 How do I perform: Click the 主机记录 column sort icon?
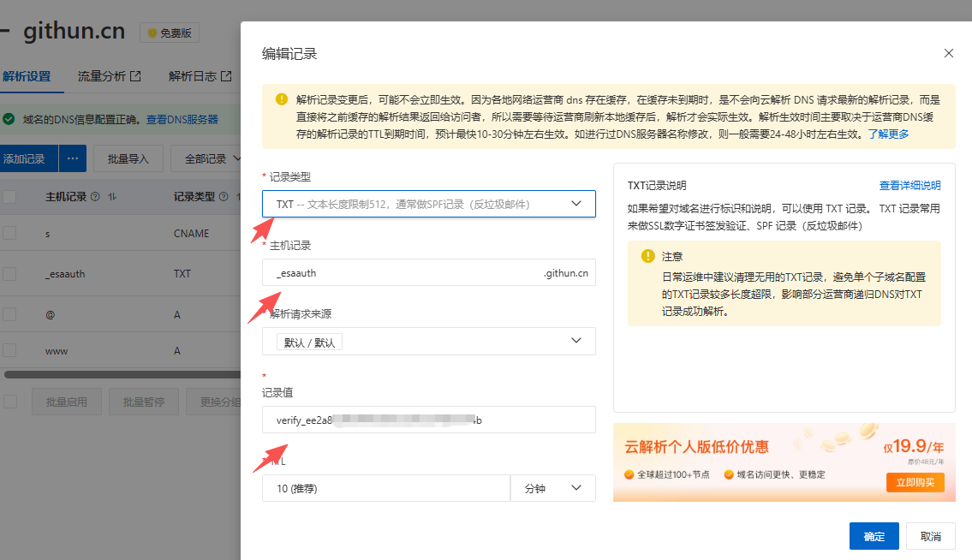click(111, 197)
